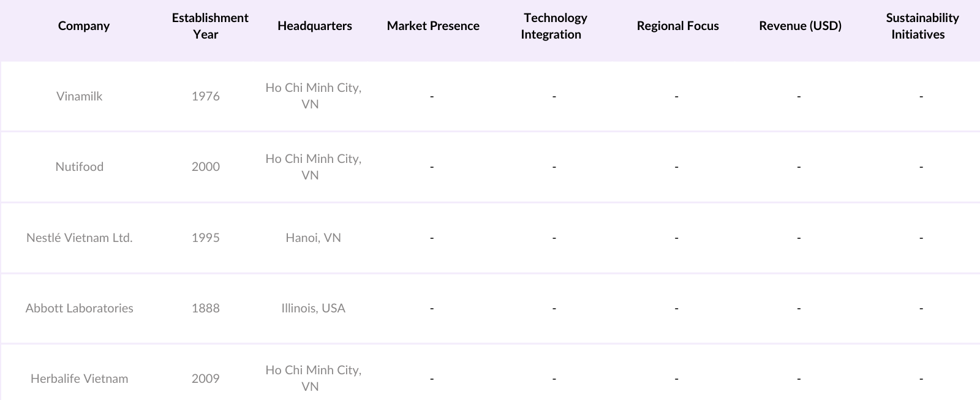
Task: Click the Hanoi, VN headquarters cell
Action: coord(313,238)
